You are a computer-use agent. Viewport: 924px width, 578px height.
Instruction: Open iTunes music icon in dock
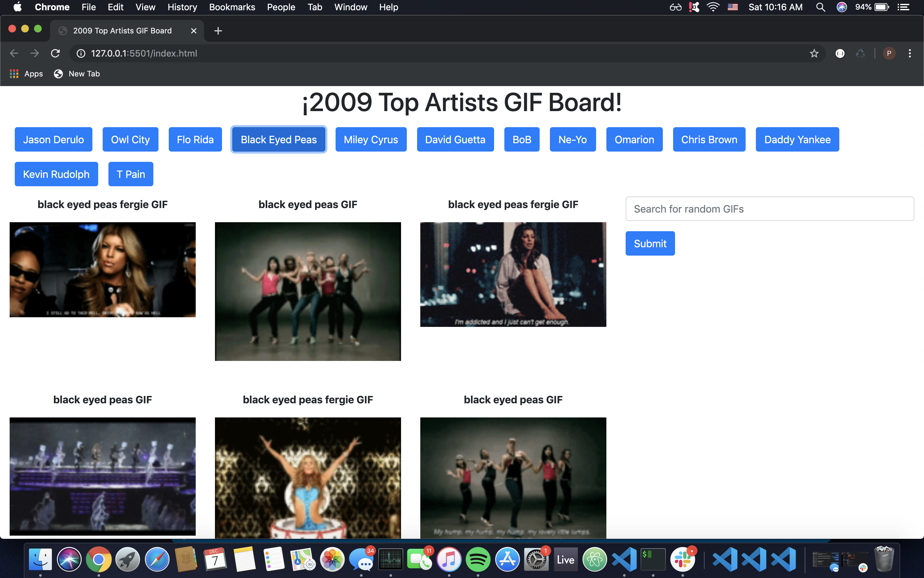(449, 560)
